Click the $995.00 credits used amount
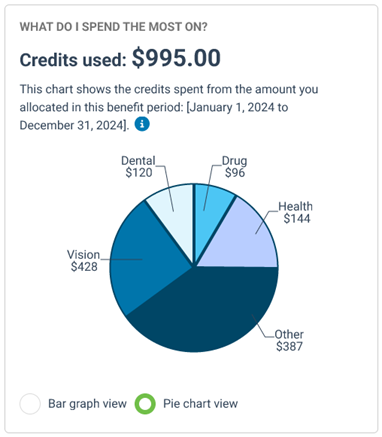 pos(176,58)
